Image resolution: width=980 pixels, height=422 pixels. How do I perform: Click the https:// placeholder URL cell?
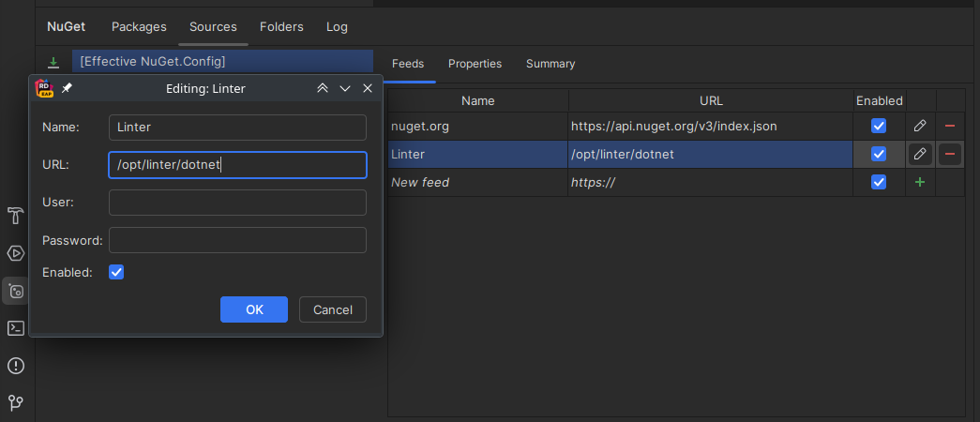(x=711, y=183)
